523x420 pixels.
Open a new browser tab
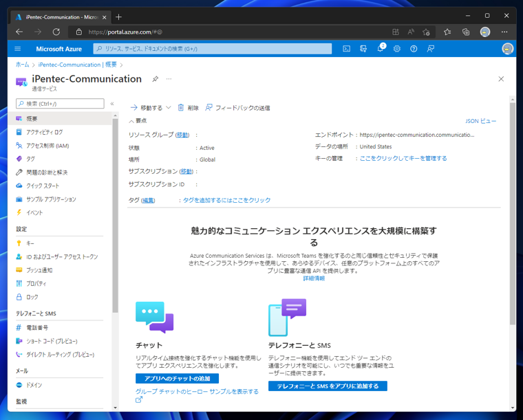[118, 16]
